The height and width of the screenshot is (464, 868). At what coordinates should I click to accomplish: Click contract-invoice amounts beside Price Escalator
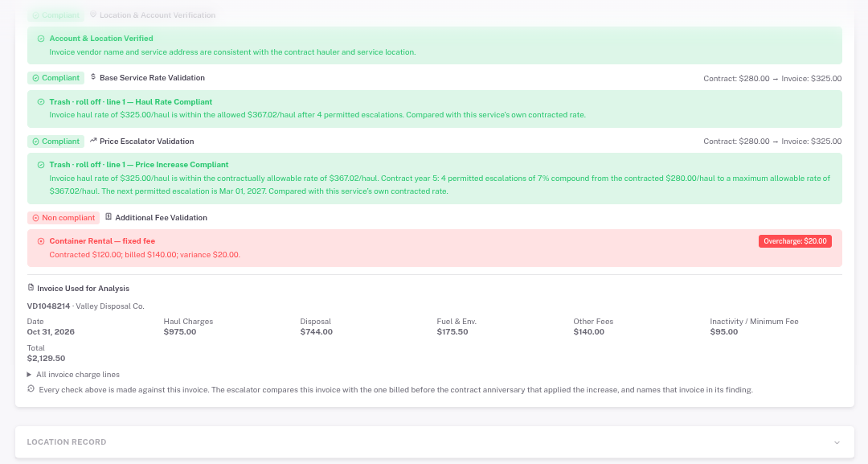tap(772, 142)
